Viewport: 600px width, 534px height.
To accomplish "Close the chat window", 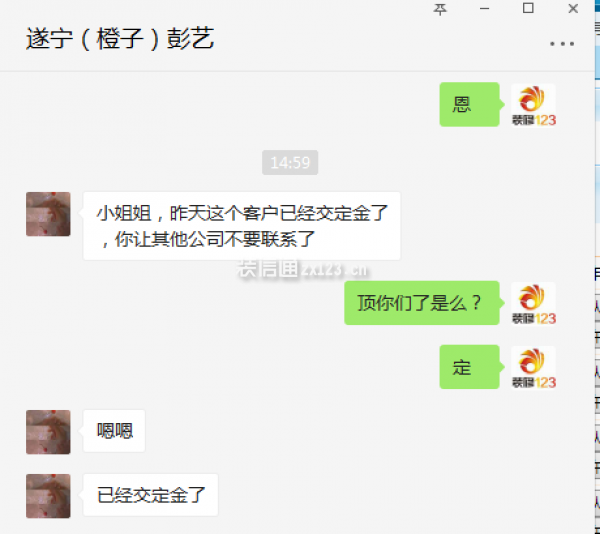I will click(x=573, y=8).
